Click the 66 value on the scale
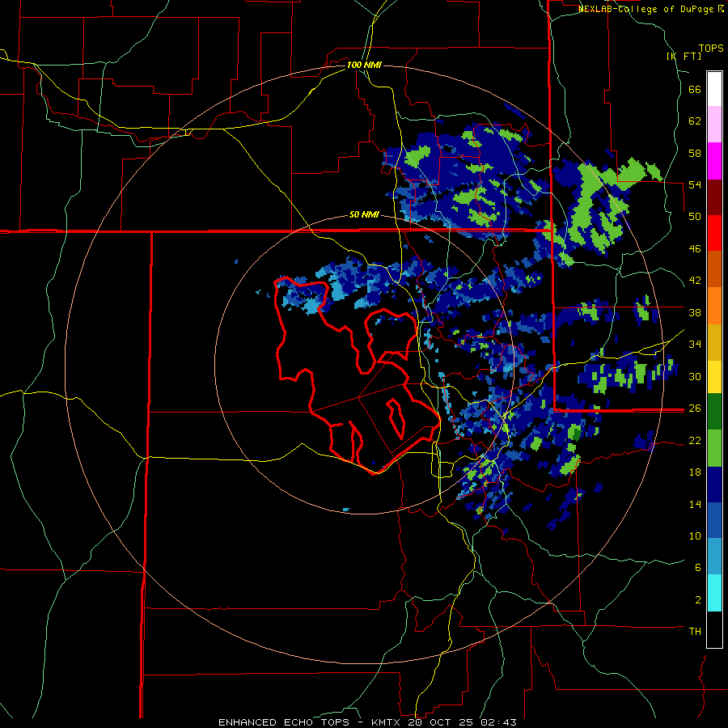The height and width of the screenshot is (728, 728). (x=695, y=90)
